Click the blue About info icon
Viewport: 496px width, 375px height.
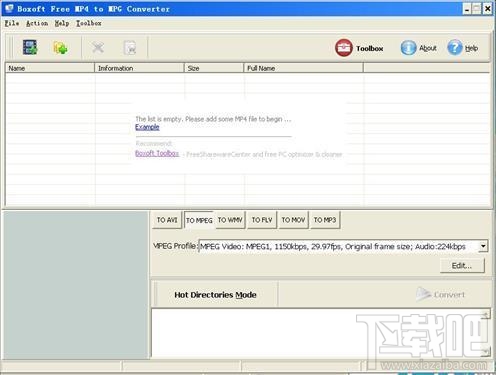click(x=408, y=48)
